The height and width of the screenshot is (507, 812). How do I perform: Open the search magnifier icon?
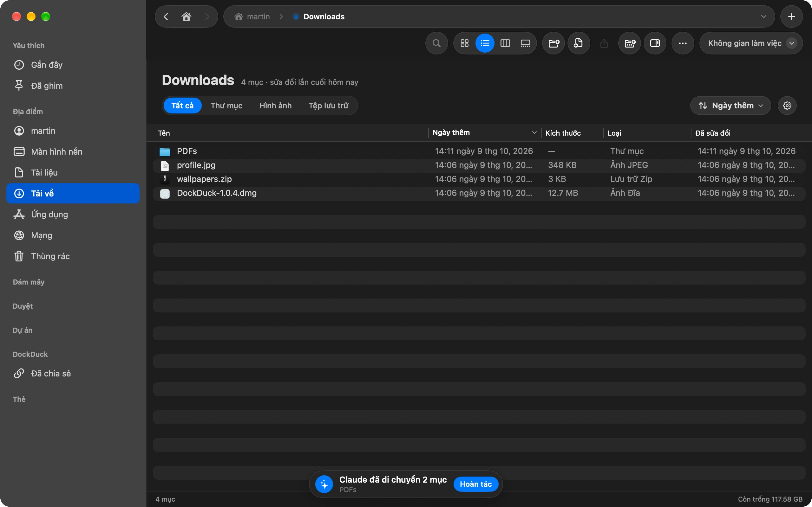point(436,43)
